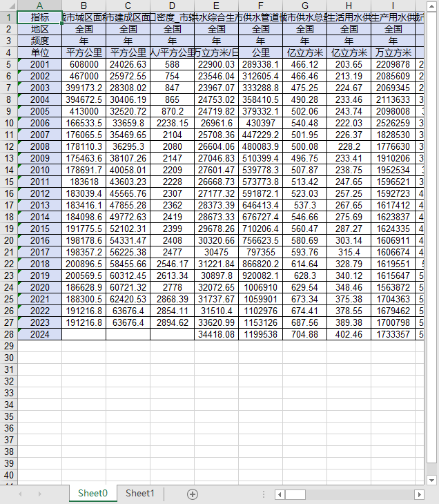
Task: Click the select-all corner triangle
Action: [x=9, y=6]
